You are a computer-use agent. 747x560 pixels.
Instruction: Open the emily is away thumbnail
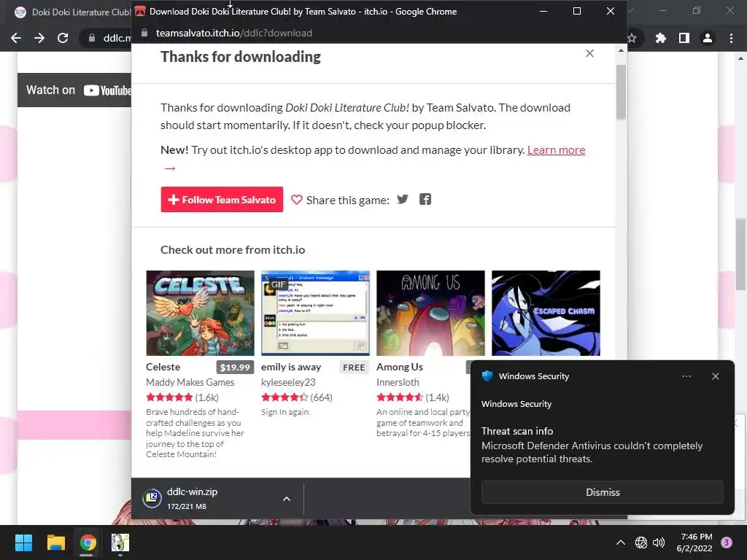coord(315,313)
